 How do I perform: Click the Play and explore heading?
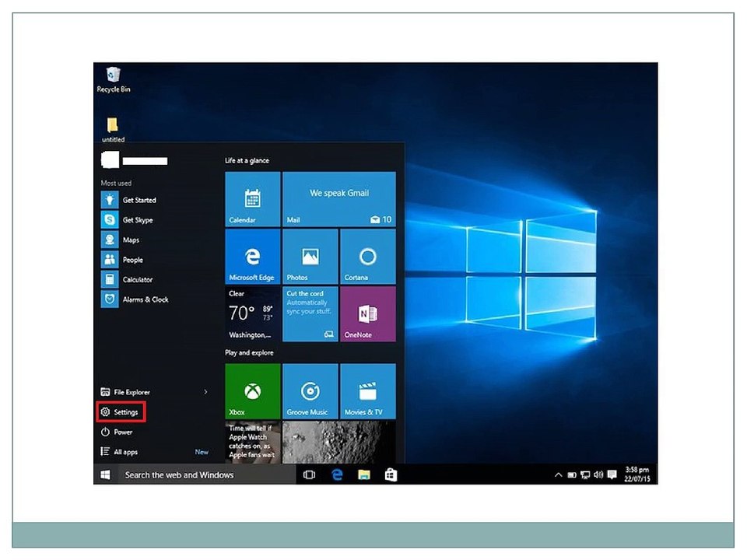click(249, 353)
